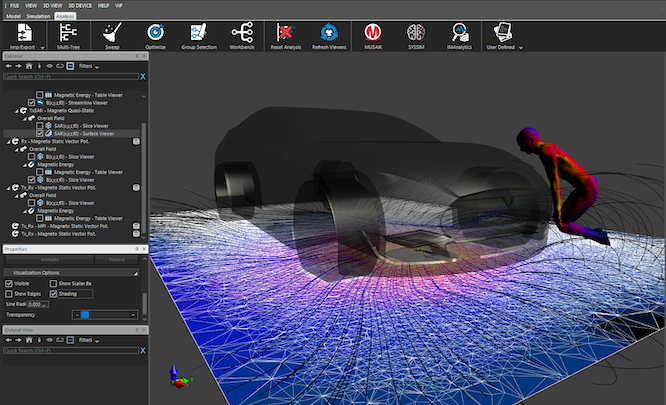666x405 pixels.
Task: Open Explorer panel Filters dropdown
Action: tap(90, 65)
